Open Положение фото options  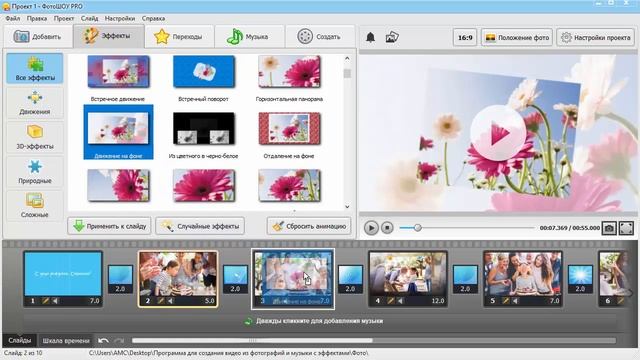(x=517, y=38)
